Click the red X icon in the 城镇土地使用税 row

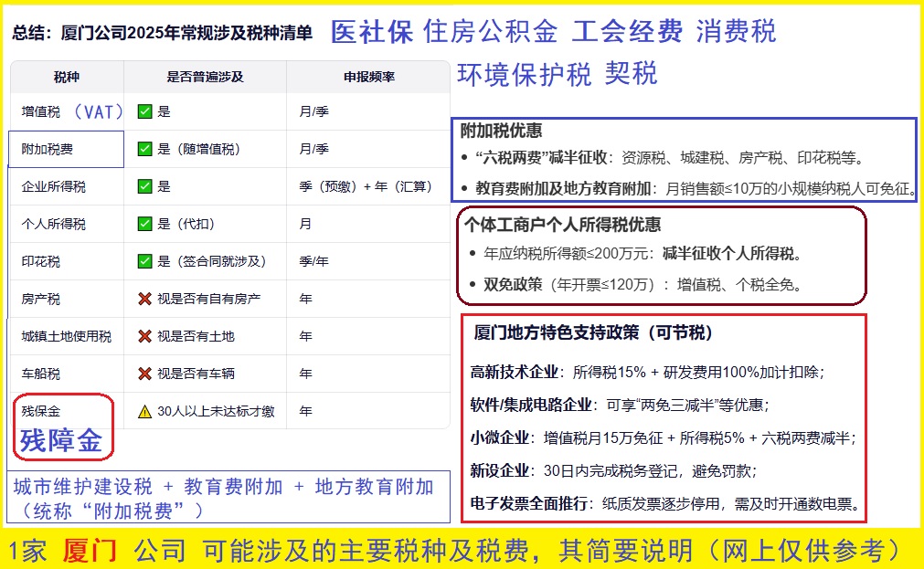(x=144, y=336)
